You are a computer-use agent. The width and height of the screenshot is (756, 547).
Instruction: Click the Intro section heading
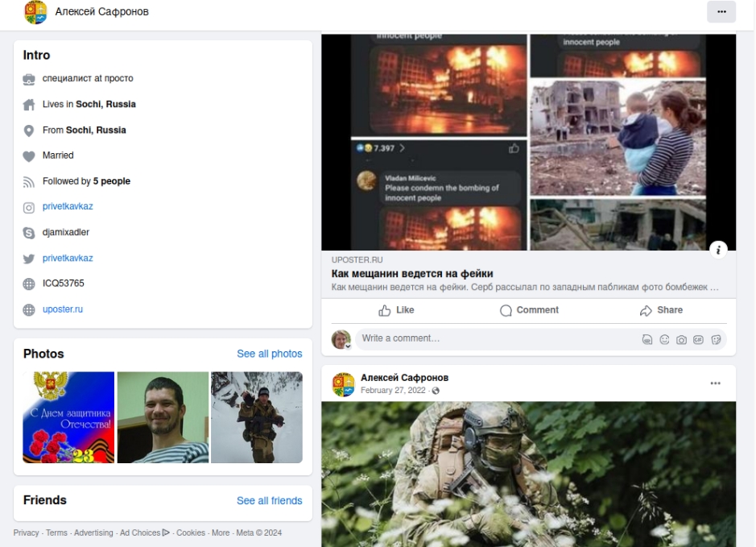point(37,56)
